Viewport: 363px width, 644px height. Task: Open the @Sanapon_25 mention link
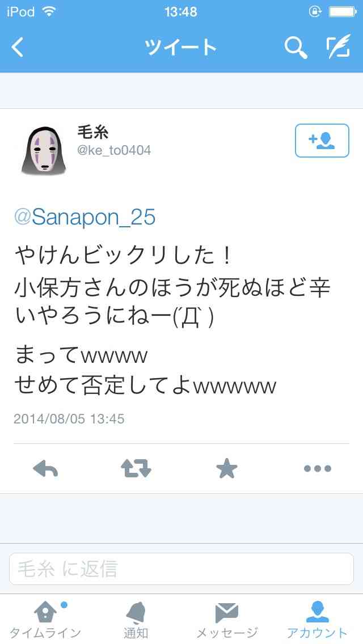point(85,217)
